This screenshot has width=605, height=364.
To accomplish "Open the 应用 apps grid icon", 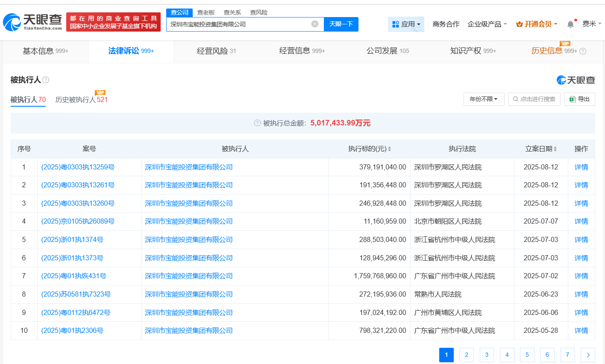I will [x=395, y=24].
